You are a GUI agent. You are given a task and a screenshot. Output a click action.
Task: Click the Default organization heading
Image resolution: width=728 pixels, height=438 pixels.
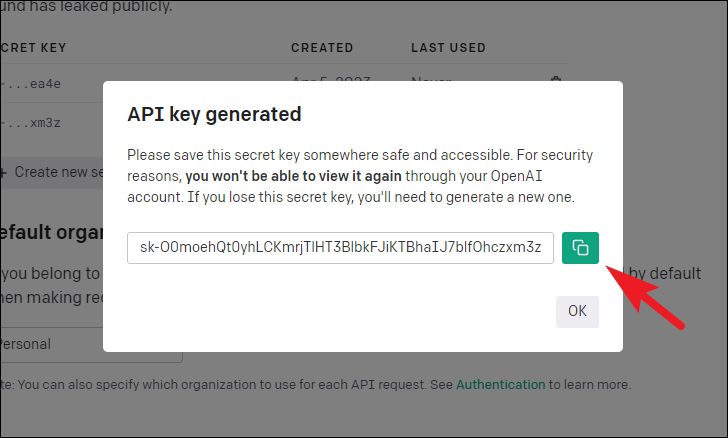pos(52,232)
